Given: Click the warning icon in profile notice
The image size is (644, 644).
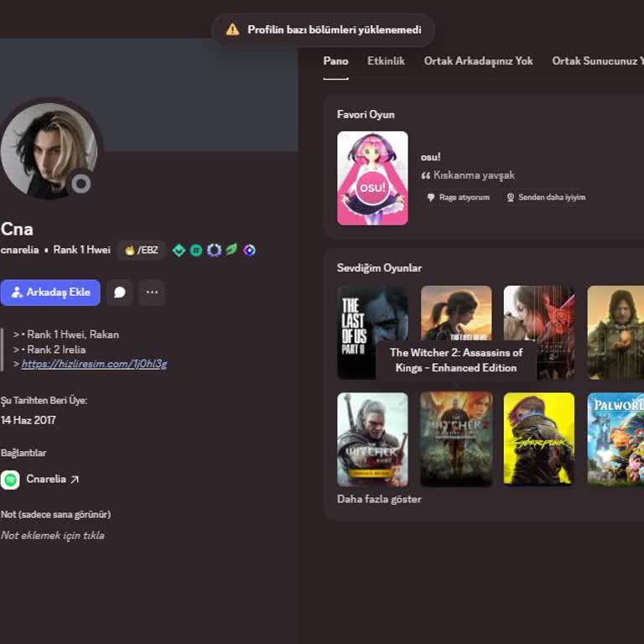Looking at the screenshot, I should point(232,29).
